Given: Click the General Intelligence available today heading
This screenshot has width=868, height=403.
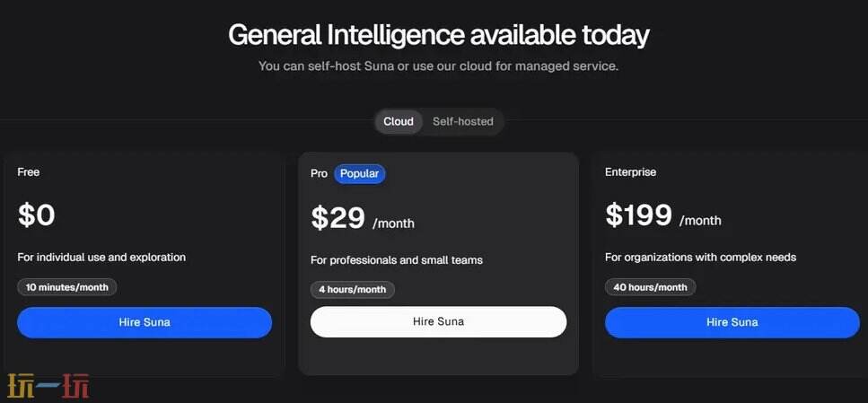Looking at the screenshot, I should tap(438, 35).
